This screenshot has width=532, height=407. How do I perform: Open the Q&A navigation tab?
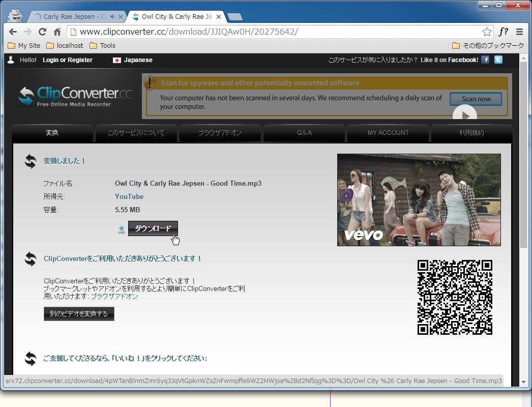(304, 133)
